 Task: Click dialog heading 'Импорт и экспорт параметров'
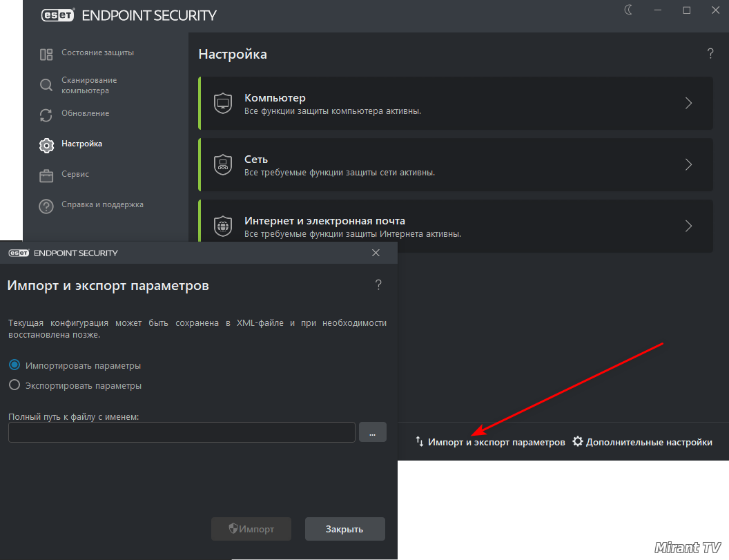click(x=108, y=285)
